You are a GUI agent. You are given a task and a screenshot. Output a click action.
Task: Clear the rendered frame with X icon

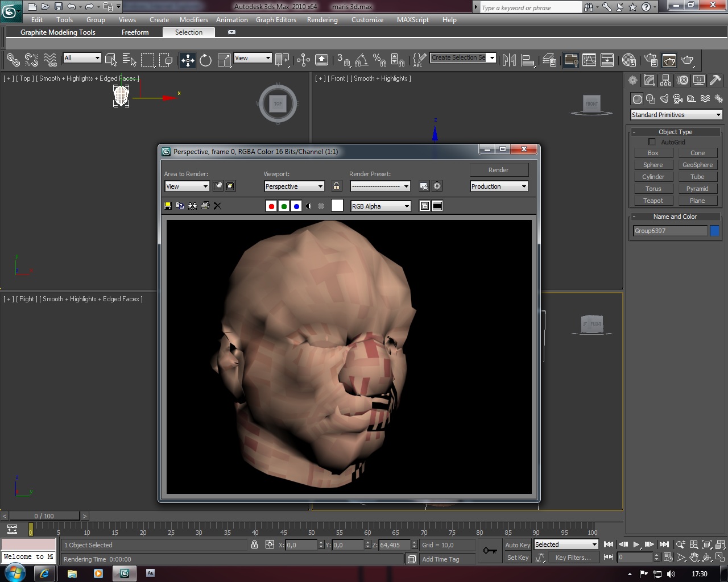pos(217,206)
